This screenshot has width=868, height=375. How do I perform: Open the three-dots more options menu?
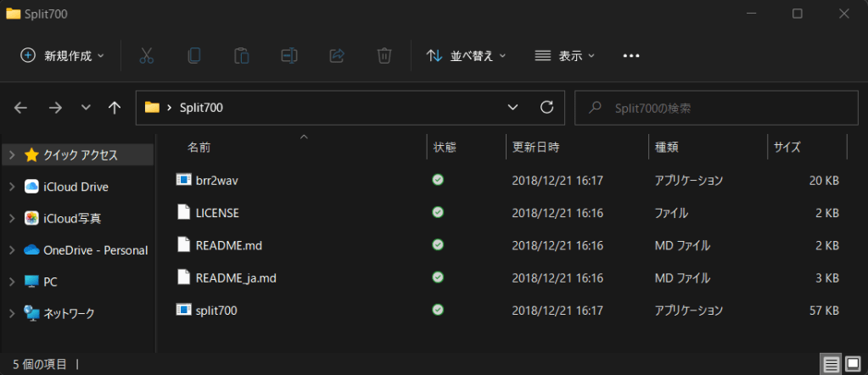pyautogui.click(x=630, y=56)
